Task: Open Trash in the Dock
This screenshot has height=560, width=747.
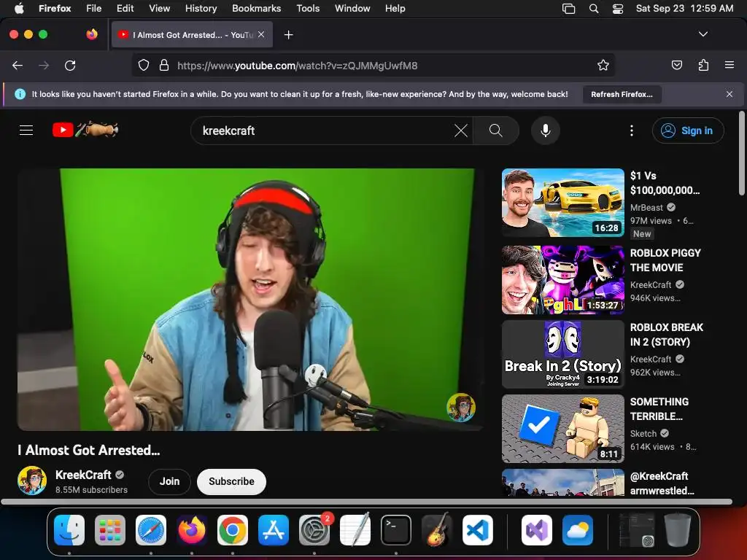Action: (678, 530)
